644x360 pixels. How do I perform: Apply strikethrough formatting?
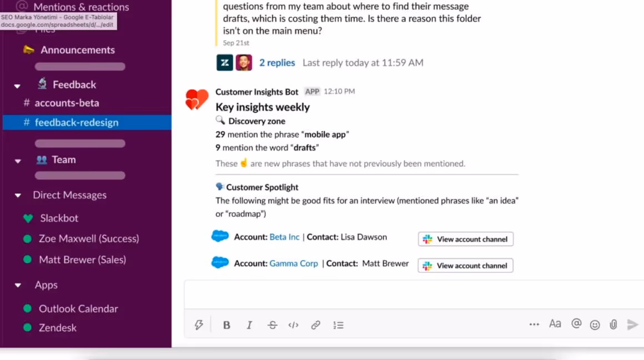tap(272, 325)
